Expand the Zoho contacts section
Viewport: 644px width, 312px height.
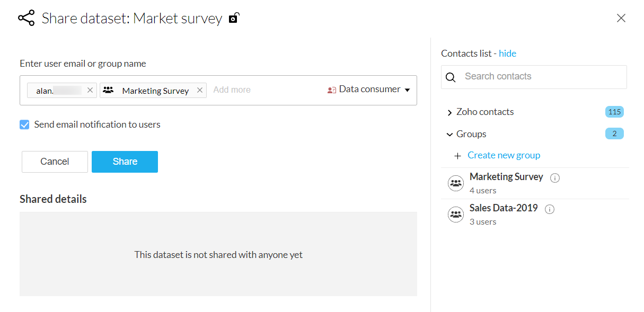(x=449, y=112)
